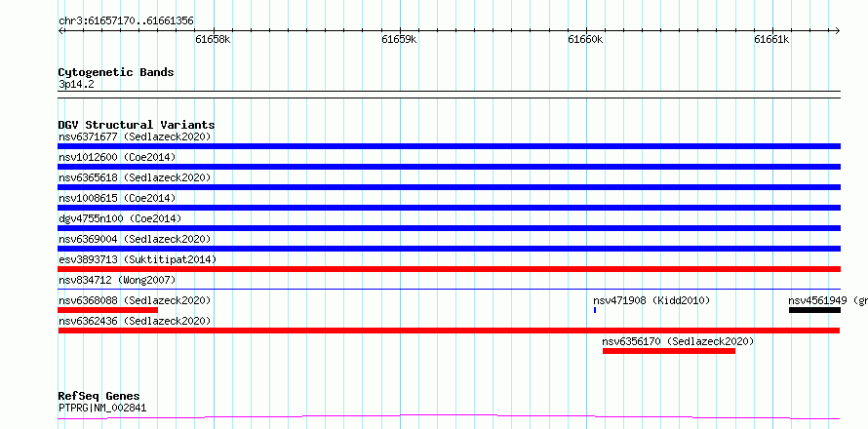Select the nsv6362436 (Sedlazeck2020) label
This screenshot has height=429, width=868.
pos(135,321)
